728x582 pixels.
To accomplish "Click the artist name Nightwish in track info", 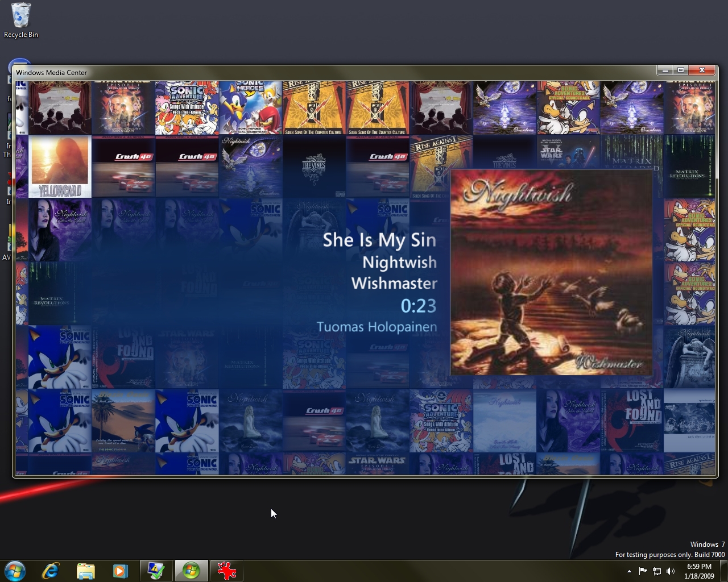I will click(x=400, y=262).
